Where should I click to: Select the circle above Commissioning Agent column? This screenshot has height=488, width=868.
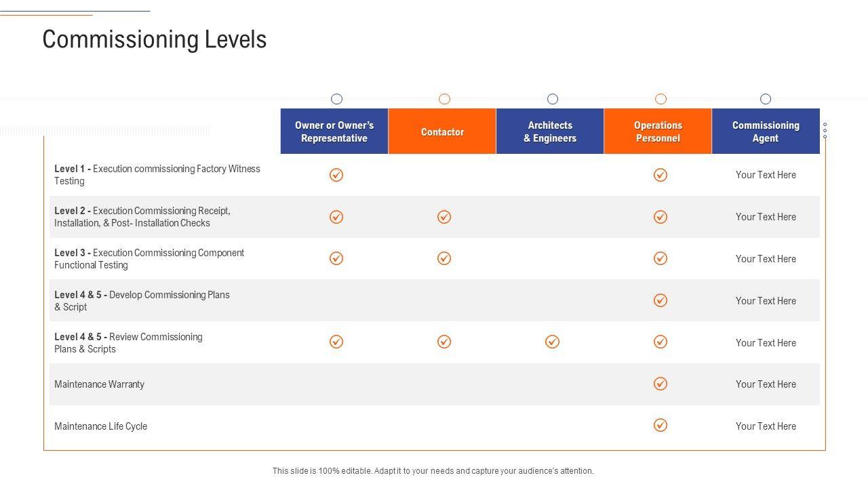point(766,99)
